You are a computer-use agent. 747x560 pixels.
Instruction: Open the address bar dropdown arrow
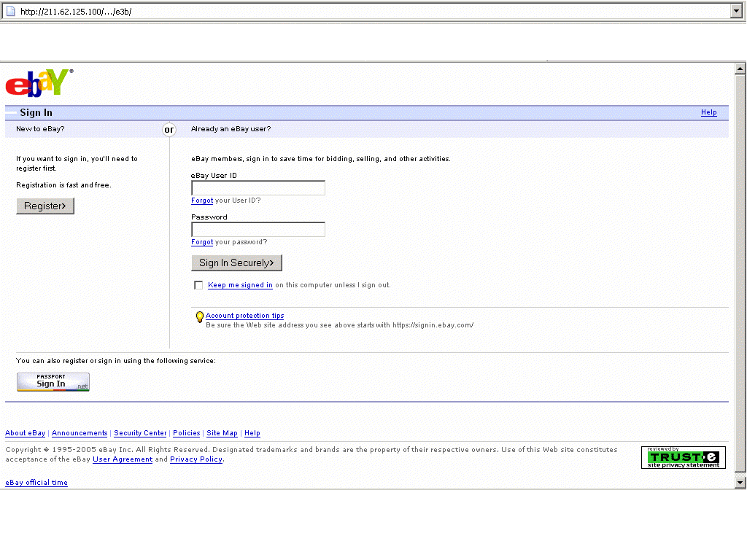click(735, 11)
